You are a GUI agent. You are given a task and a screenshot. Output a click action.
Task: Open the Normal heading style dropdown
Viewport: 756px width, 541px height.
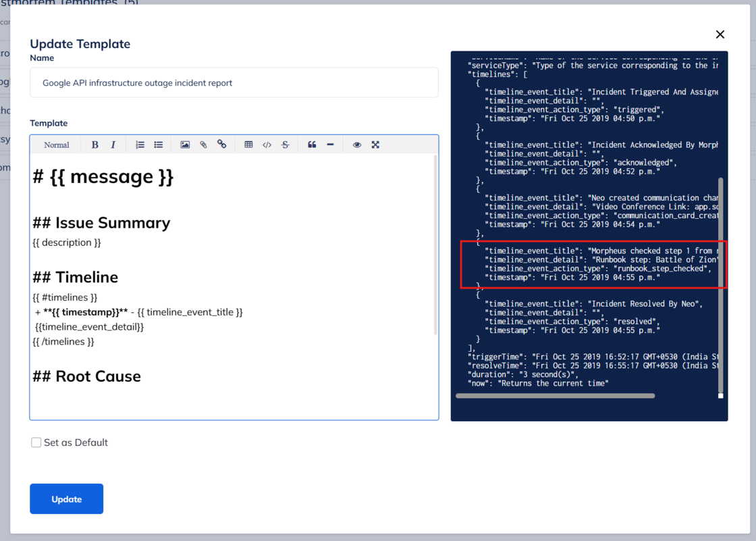pos(57,145)
